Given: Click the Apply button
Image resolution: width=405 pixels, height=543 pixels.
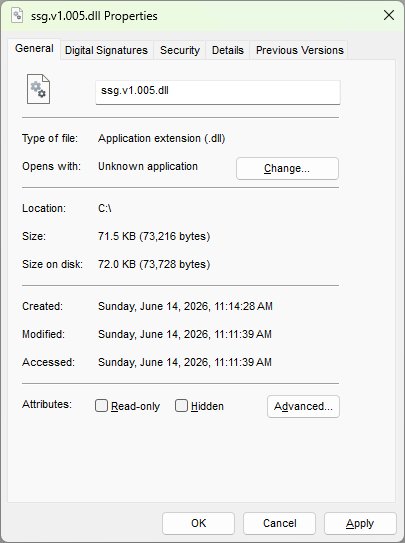Looking at the screenshot, I should pyautogui.click(x=360, y=523).
